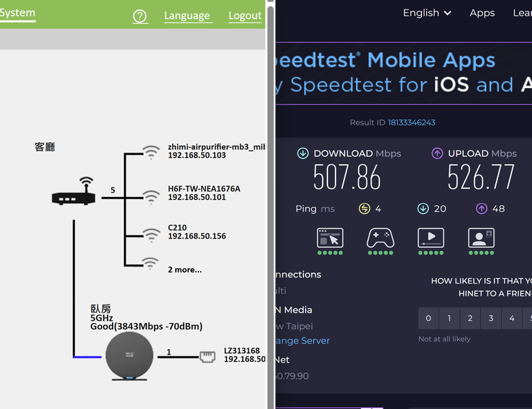The image size is (532, 409).
Task: Rate 2 on the likelihood scale
Action: pyautogui.click(x=470, y=318)
